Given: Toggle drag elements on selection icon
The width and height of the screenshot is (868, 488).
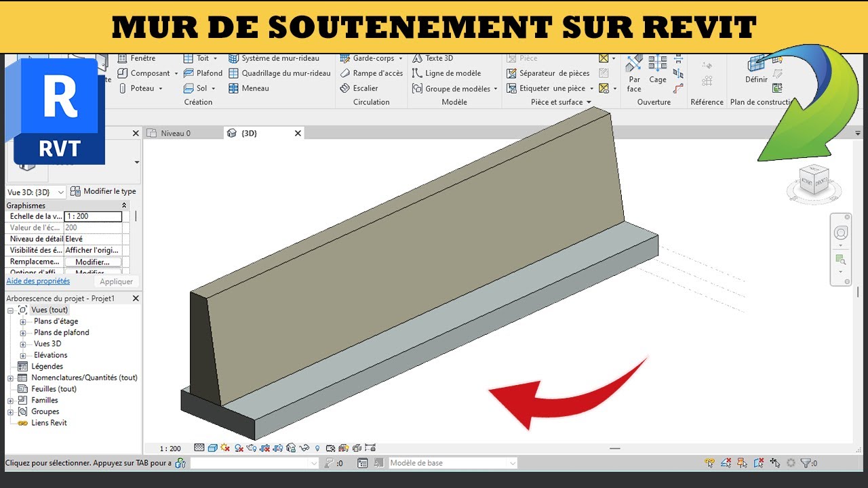Looking at the screenshot, I should pyautogui.click(x=775, y=463).
